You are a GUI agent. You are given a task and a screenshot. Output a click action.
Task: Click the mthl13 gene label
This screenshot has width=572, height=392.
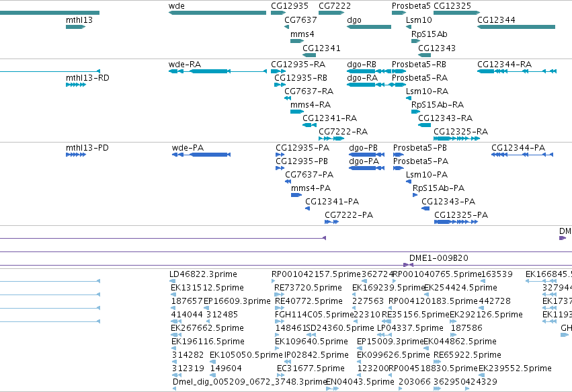79,20
